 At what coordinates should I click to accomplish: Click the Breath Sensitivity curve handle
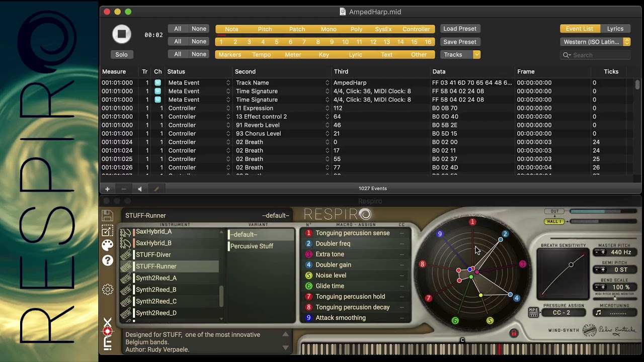(571, 264)
